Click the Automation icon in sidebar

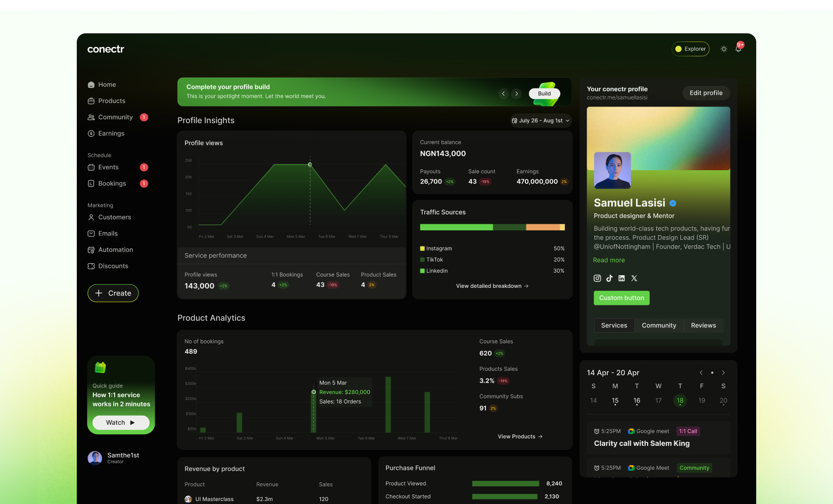(91, 250)
